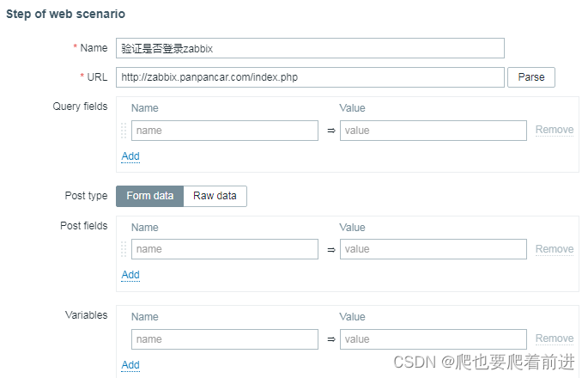Click the 'Post type' label
Screen dimensions: 588x378
pyautogui.click(x=86, y=196)
